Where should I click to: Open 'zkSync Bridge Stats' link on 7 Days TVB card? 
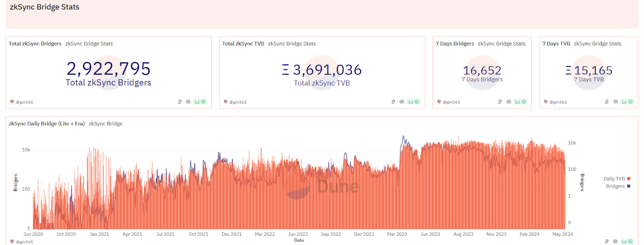(598, 44)
